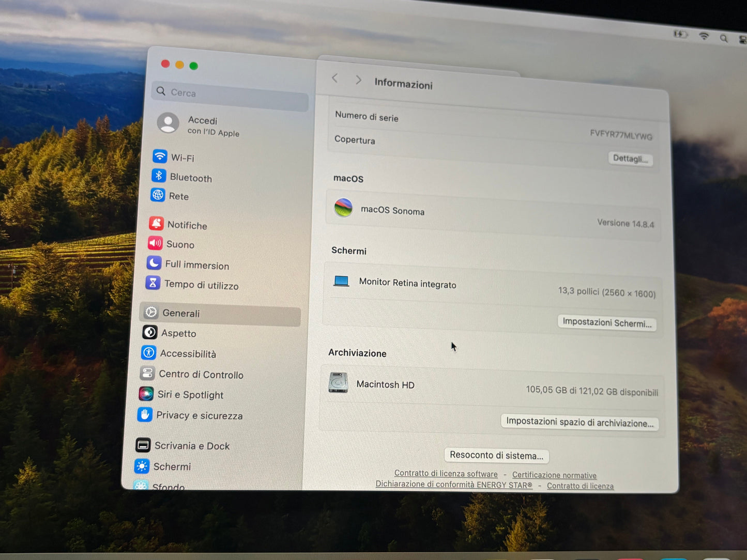747x560 pixels.
Task: Click the macOS Sonoma logo icon
Action: coord(343,208)
